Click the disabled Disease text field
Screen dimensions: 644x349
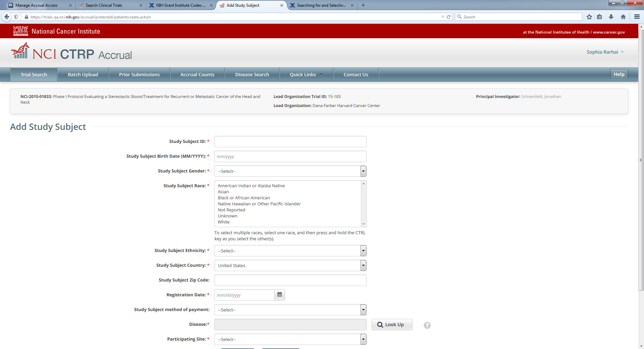(x=290, y=325)
